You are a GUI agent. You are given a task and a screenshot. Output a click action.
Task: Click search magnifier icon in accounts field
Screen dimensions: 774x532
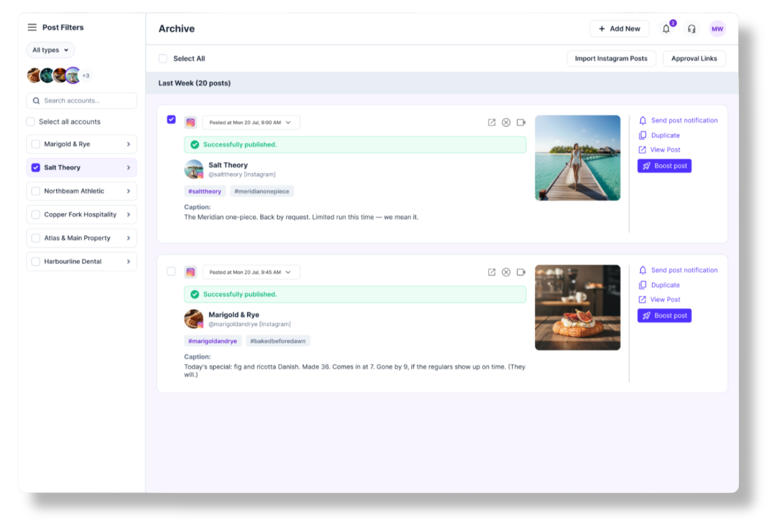click(36, 101)
